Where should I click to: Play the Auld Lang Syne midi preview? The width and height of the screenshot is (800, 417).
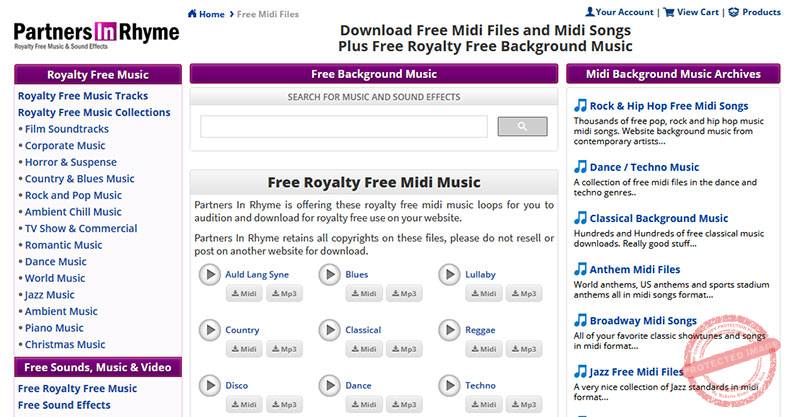[x=209, y=275]
